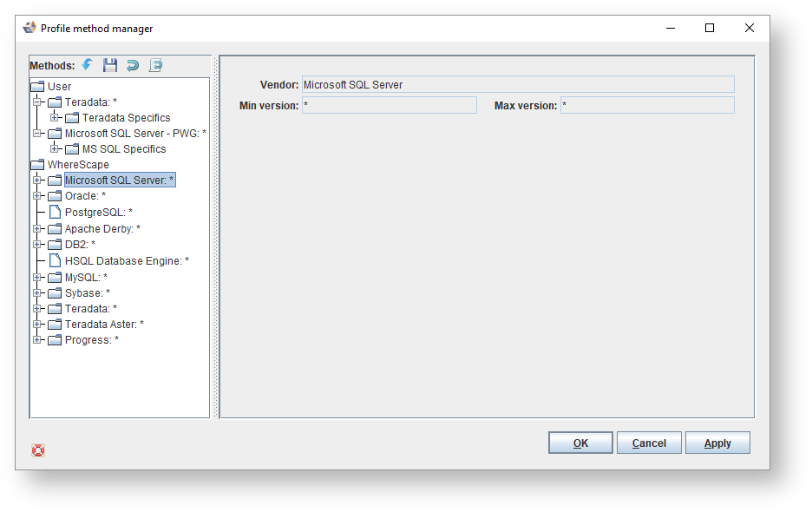Image resolution: width=812 pixels, height=512 pixels.
Task: Click the WhereScape root folder icon
Action: point(37,164)
